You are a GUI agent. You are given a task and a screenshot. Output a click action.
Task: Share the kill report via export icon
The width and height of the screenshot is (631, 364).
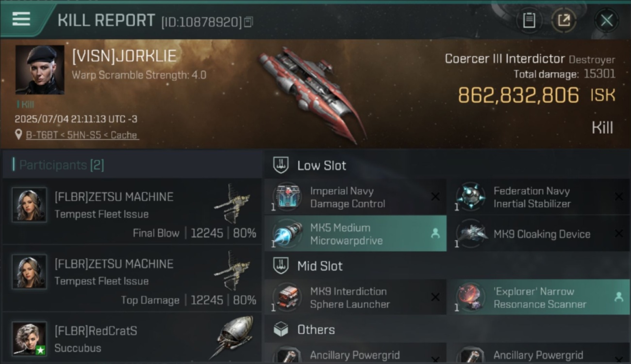564,20
